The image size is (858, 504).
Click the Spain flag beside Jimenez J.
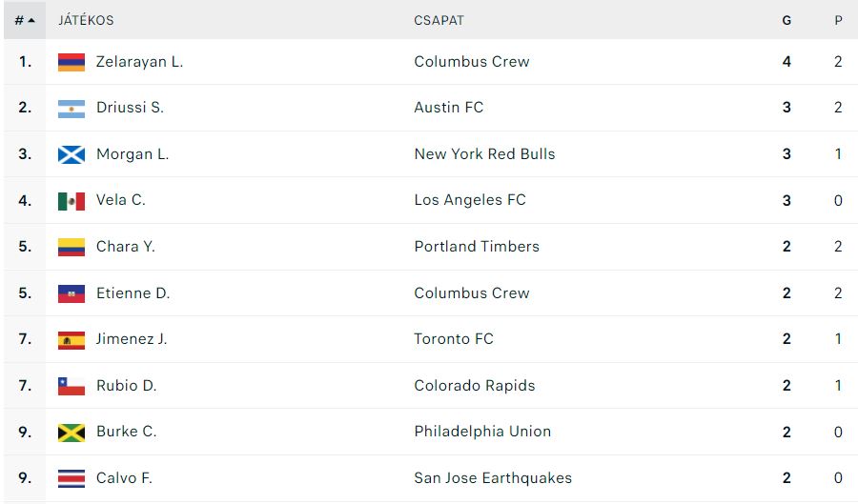point(71,340)
